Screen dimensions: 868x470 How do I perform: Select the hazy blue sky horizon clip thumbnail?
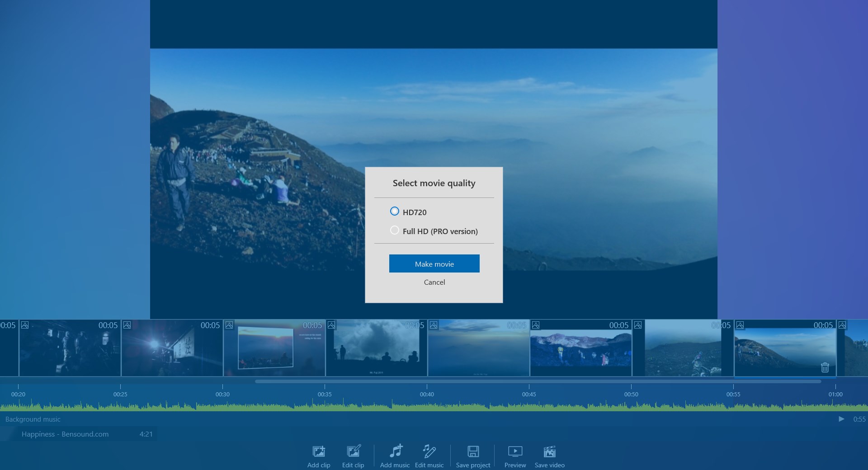(x=479, y=348)
